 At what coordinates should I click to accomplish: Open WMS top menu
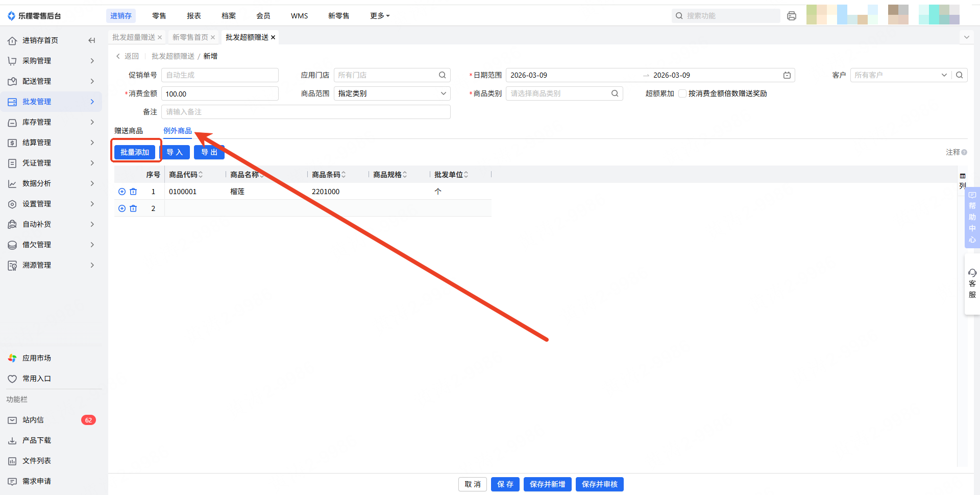(x=300, y=16)
